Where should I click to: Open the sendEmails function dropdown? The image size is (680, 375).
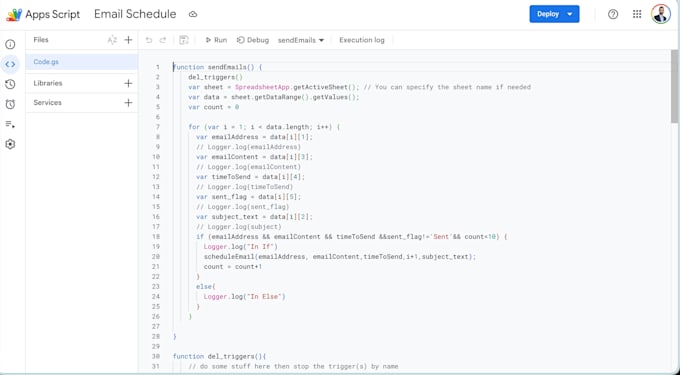tap(301, 40)
